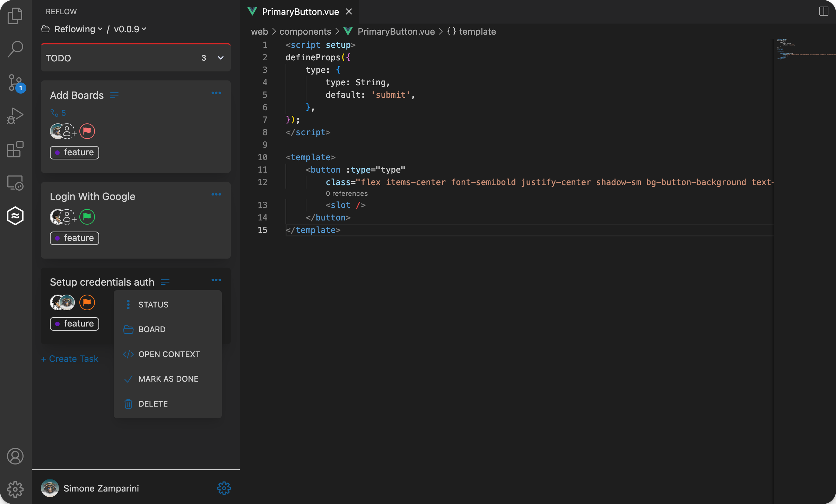
Task: Click the red priority flag on Add Boards
Action: [x=87, y=131]
